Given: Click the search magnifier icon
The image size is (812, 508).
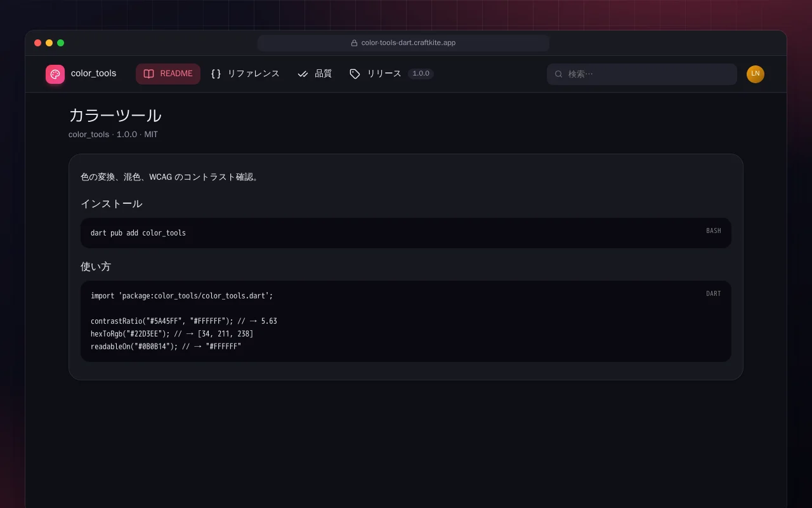Looking at the screenshot, I should [559, 74].
